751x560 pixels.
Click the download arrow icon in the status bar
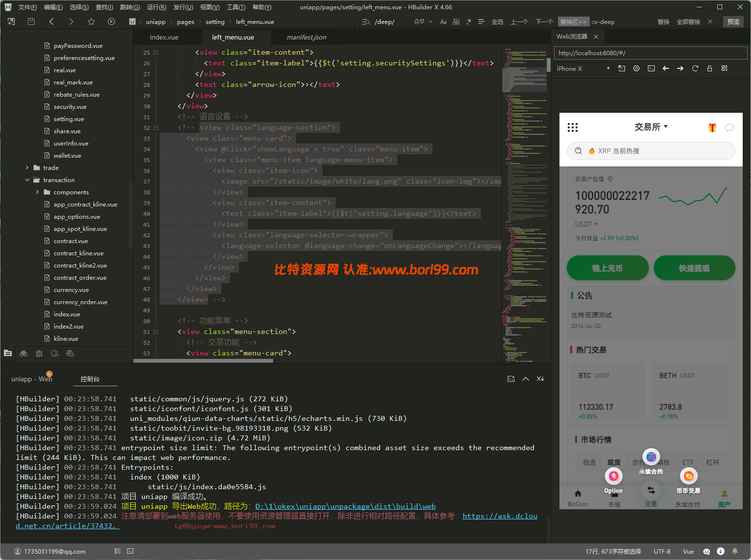(x=721, y=551)
